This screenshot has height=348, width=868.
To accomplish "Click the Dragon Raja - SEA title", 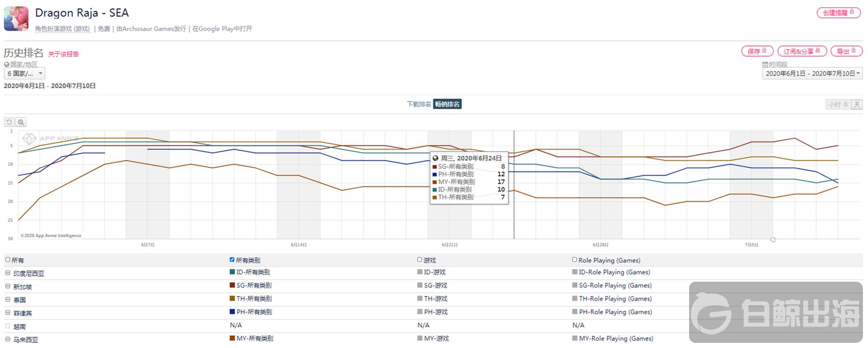I will pos(82,13).
